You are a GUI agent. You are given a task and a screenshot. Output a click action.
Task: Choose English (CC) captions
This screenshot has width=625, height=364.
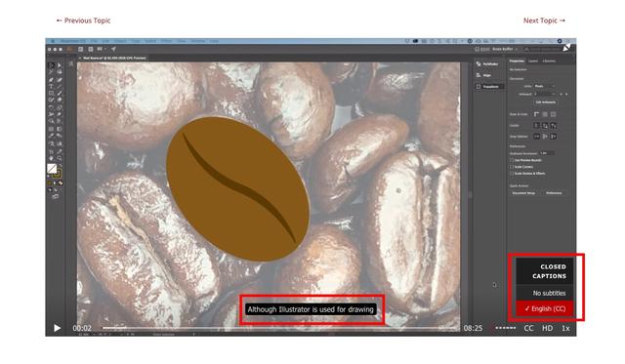[x=545, y=308]
